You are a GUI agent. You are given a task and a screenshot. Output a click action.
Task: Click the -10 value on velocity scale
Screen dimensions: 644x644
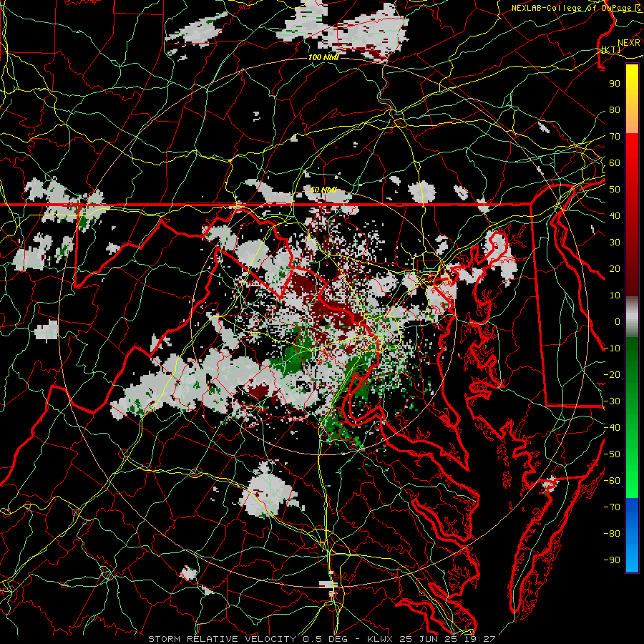(x=612, y=348)
